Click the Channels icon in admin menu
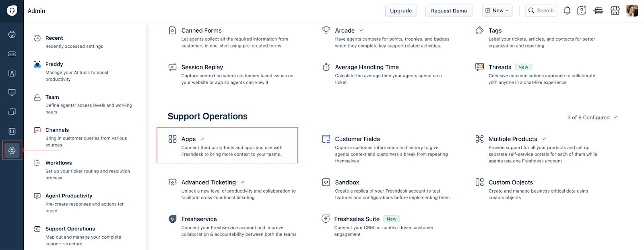 pos(37,130)
